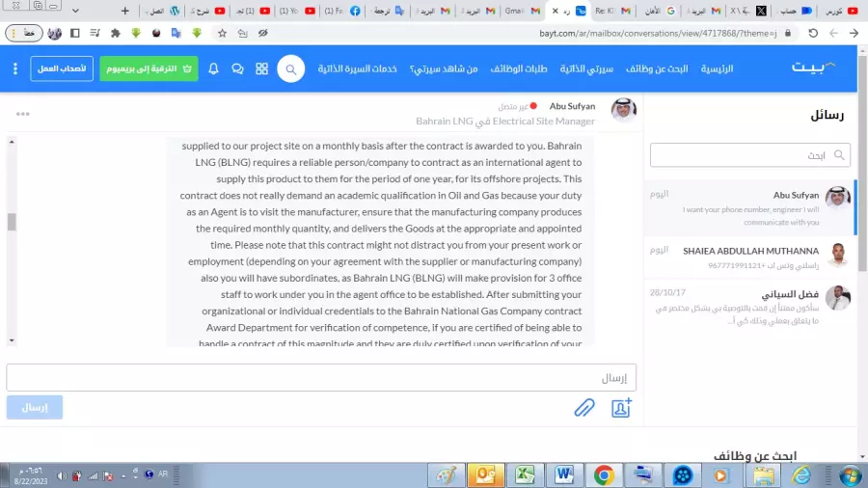This screenshot has height=488, width=868.
Task: Switch to the 'Re: KI' Gmail tab
Action: [613, 11]
